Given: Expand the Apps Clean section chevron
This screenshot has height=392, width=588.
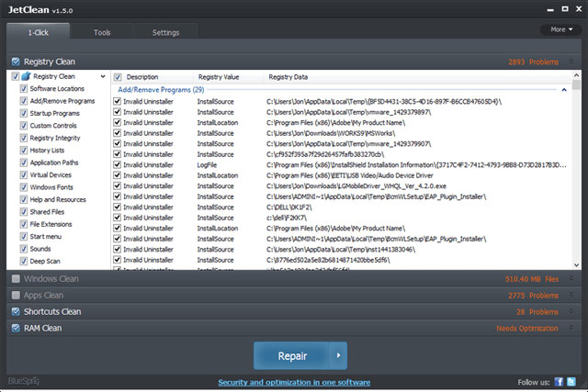Looking at the screenshot, I should tap(571, 296).
